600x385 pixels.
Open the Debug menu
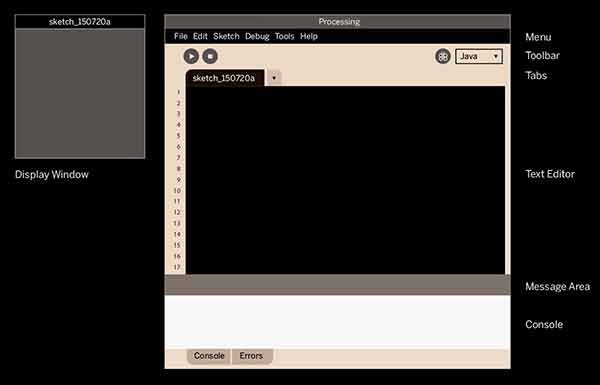coord(257,36)
